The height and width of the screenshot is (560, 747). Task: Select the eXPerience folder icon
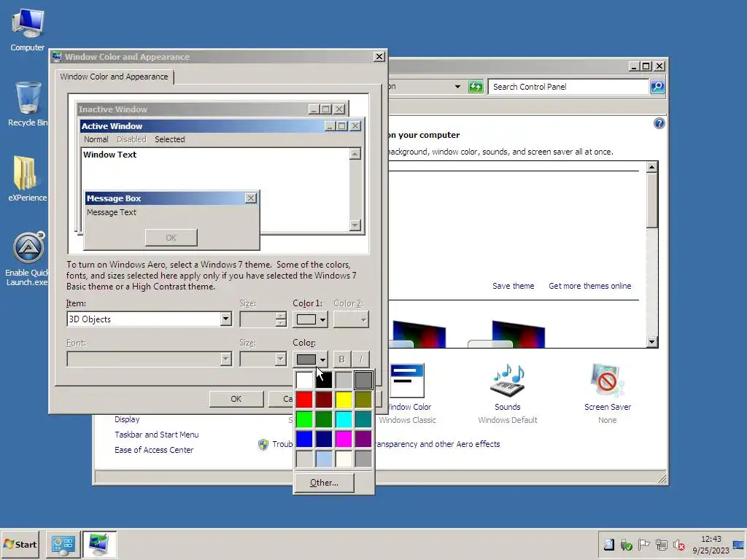click(x=27, y=179)
